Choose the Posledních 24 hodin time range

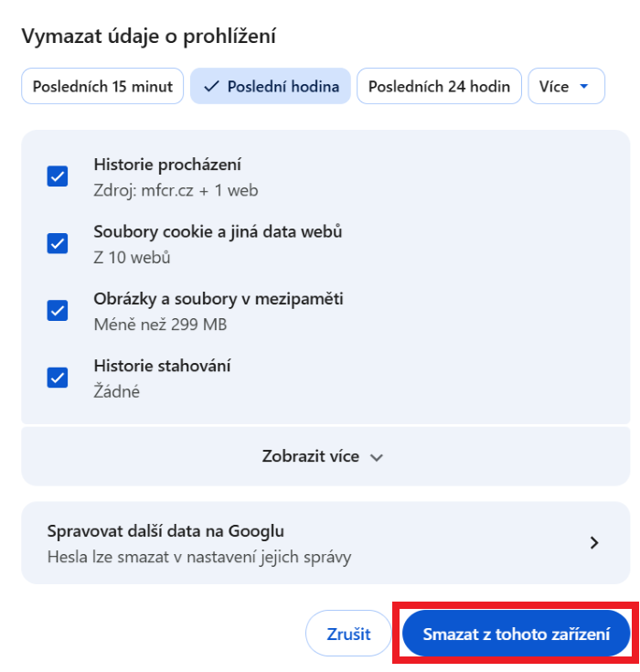coord(439,87)
